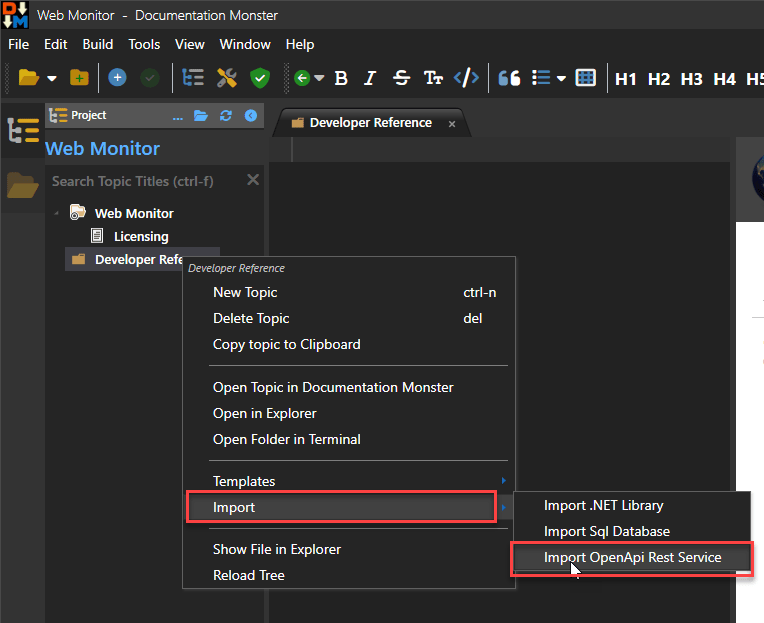Image resolution: width=764 pixels, height=623 pixels.
Task: Toggle bold formatting
Action: [x=341, y=78]
